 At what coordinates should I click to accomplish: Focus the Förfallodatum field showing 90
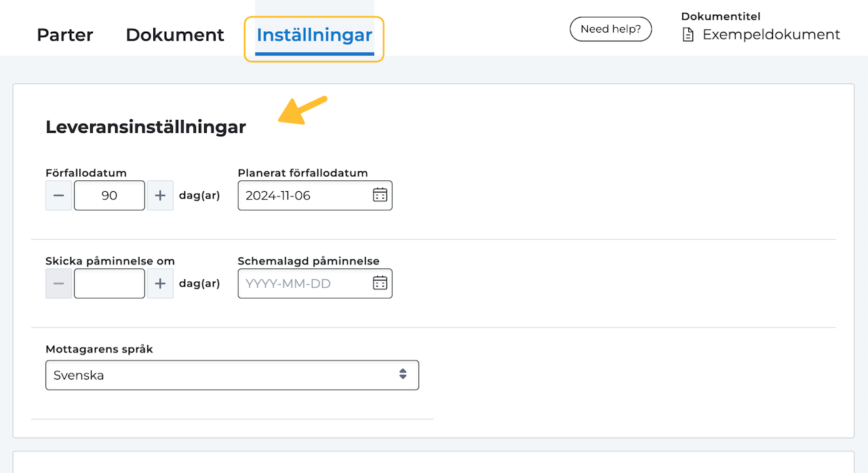click(109, 196)
